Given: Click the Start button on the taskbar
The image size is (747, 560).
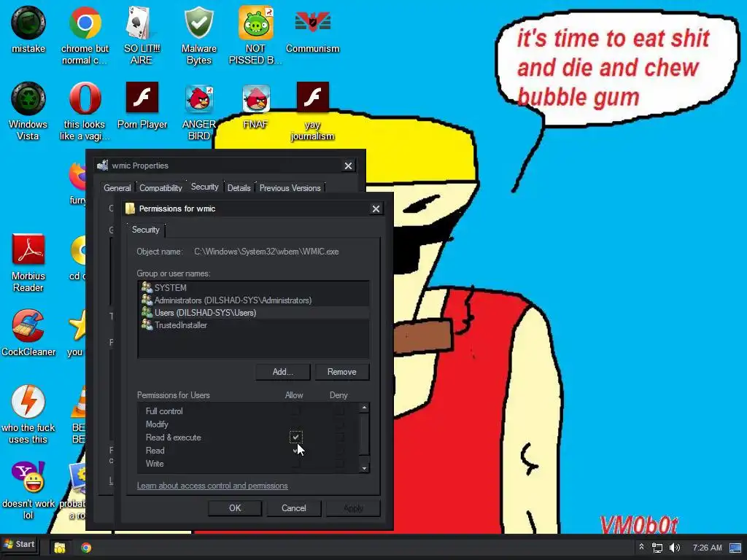Looking at the screenshot, I should 20,544.
